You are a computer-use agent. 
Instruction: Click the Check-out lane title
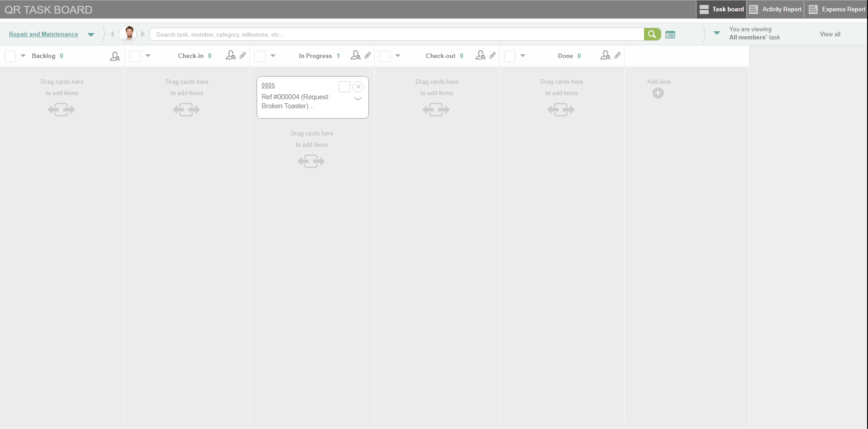pyautogui.click(x=440, y=56)
